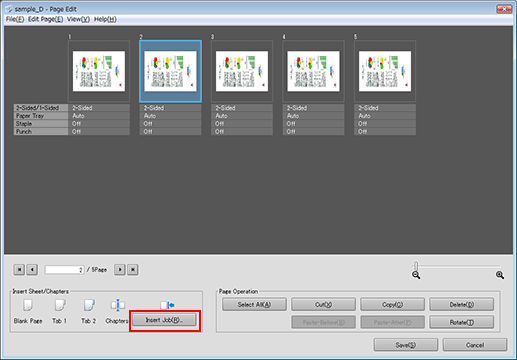
Task: Click the thumbnail zoom slider handle
Action: (x=416, y=266)
